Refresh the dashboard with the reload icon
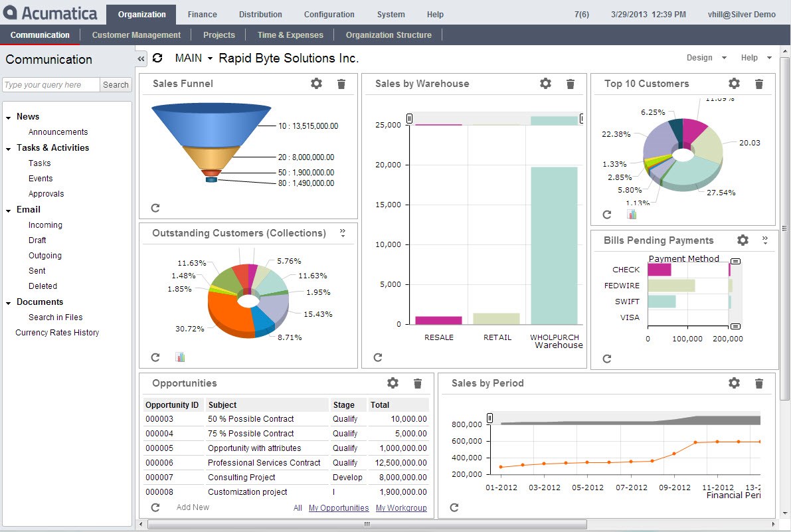 pos(157,58)
